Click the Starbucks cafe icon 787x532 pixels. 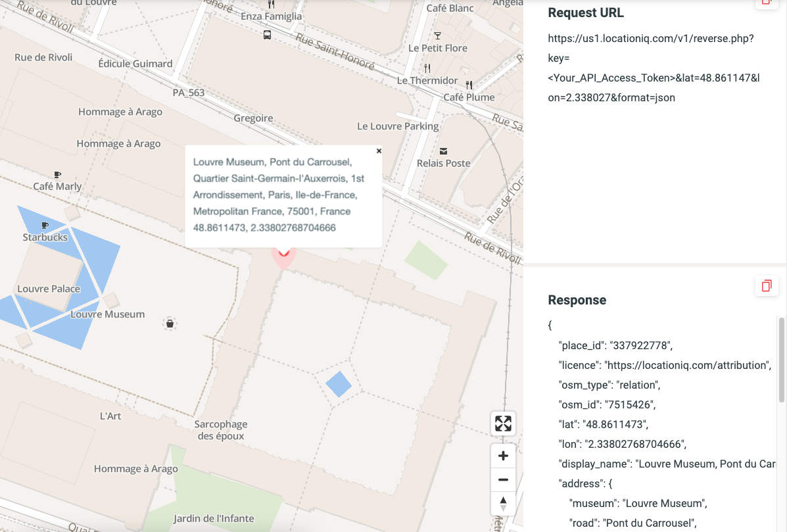pyautogui.click(x=45, y=226)
